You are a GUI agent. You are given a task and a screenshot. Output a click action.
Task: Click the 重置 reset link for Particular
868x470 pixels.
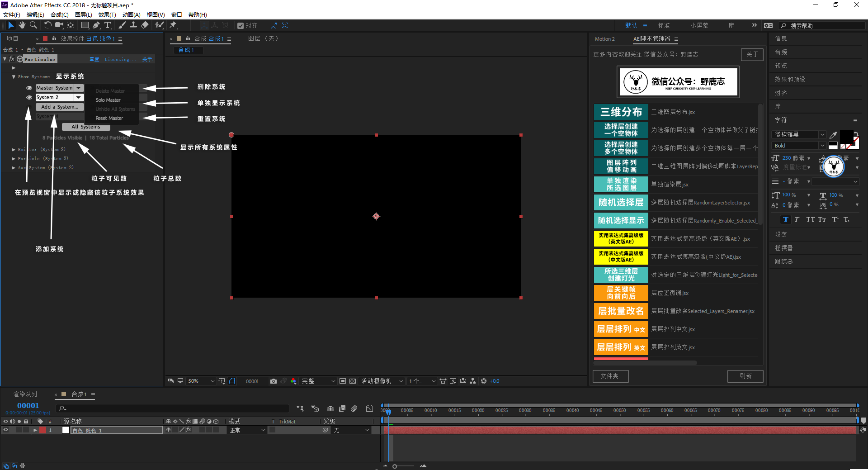coord(94,59)
